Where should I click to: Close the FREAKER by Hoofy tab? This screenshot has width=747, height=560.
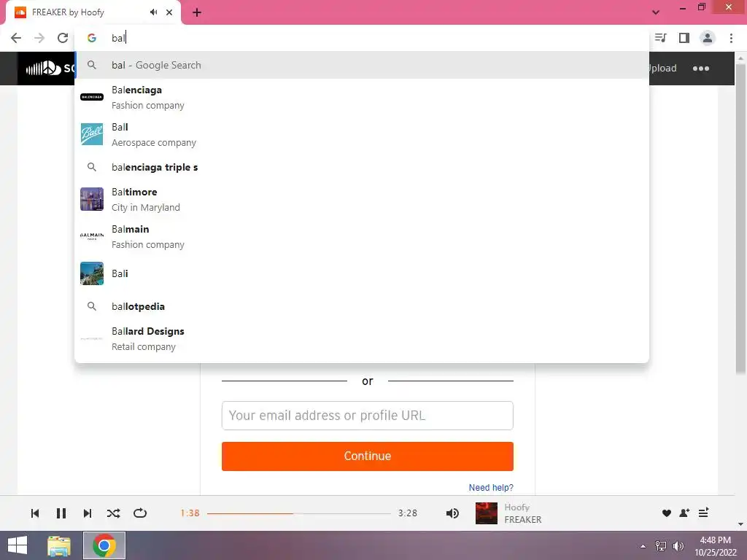tap(169, 12)
